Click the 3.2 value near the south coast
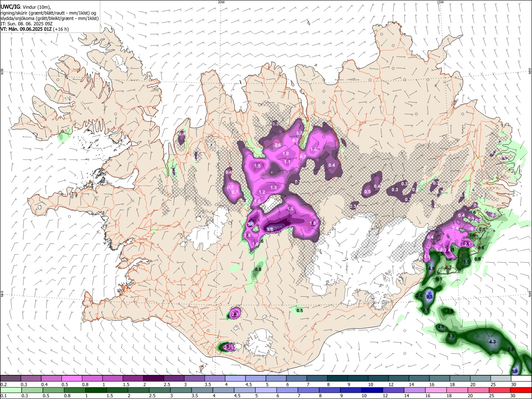 tap(227, 347)
